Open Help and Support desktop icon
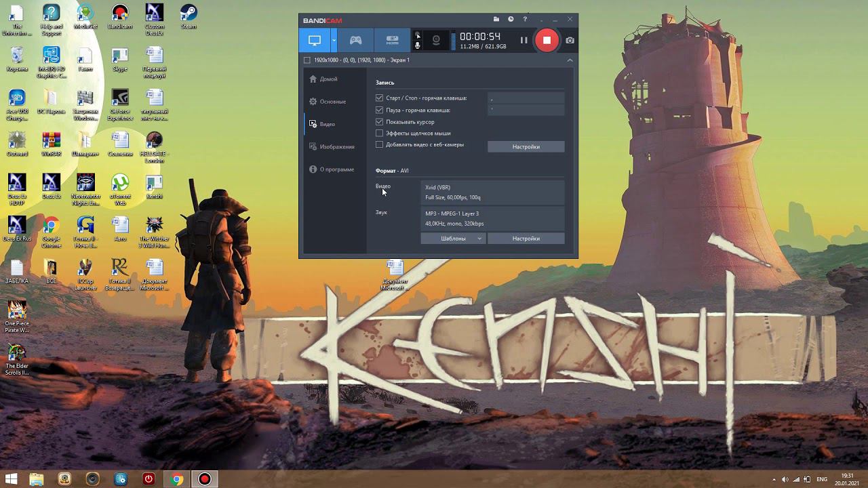Viewport: 868px width, 488px height. click(51, 20)
